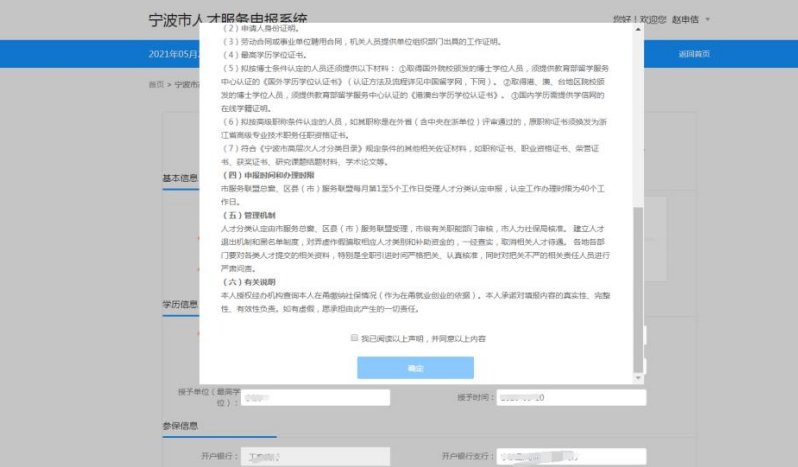The width and height of the screenshot is (798, 467).
Task: Click the 2021年05月 date in blue bar
Action: [x=174, y=53]
